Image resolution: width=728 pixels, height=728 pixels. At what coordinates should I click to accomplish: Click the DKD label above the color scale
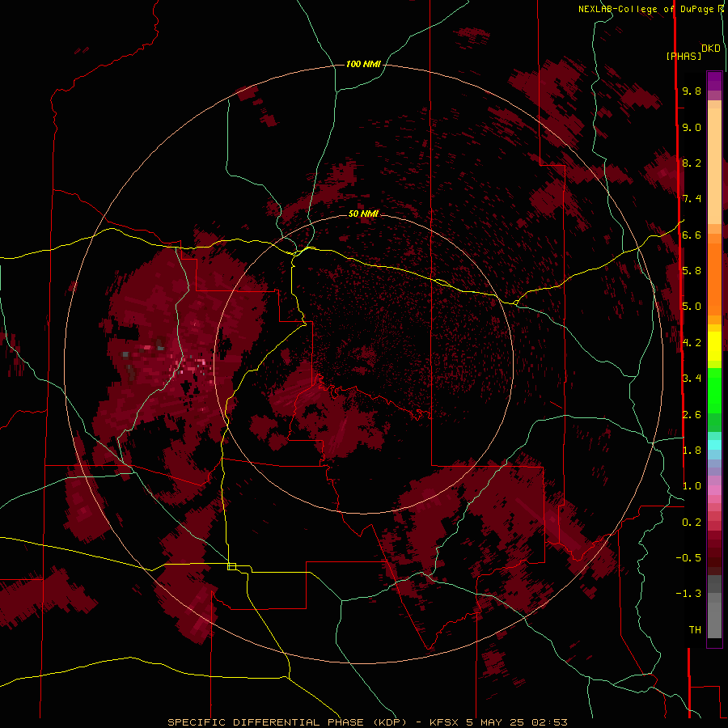(710, 49)
